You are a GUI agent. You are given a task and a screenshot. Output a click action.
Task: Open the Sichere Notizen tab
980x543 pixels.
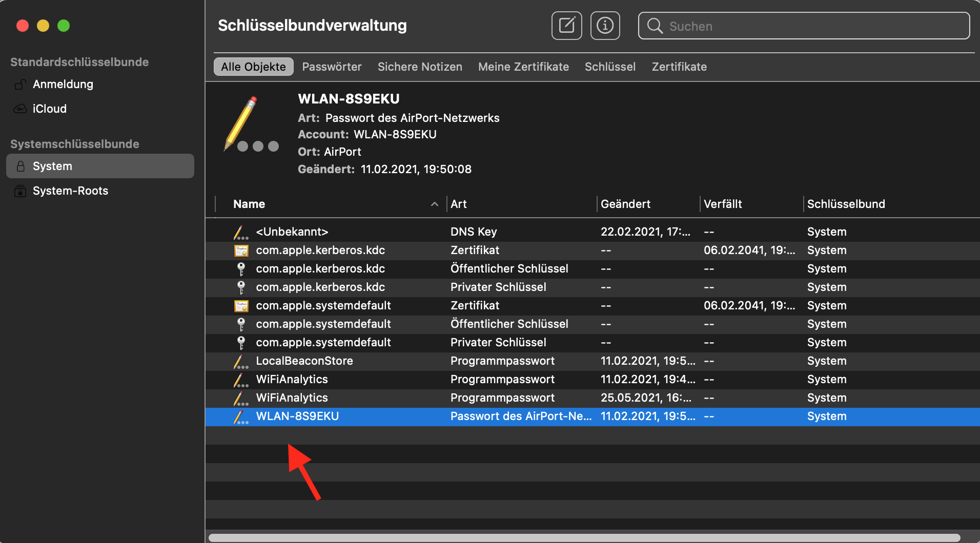pyautogui.click(x=420, y=67)
